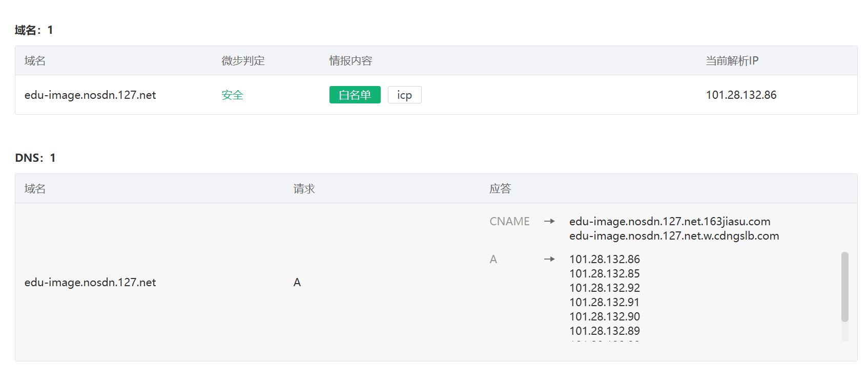Click current resolved IP 101.28.132.86 in the top table
868x386 pixels.
click(741, 95)
